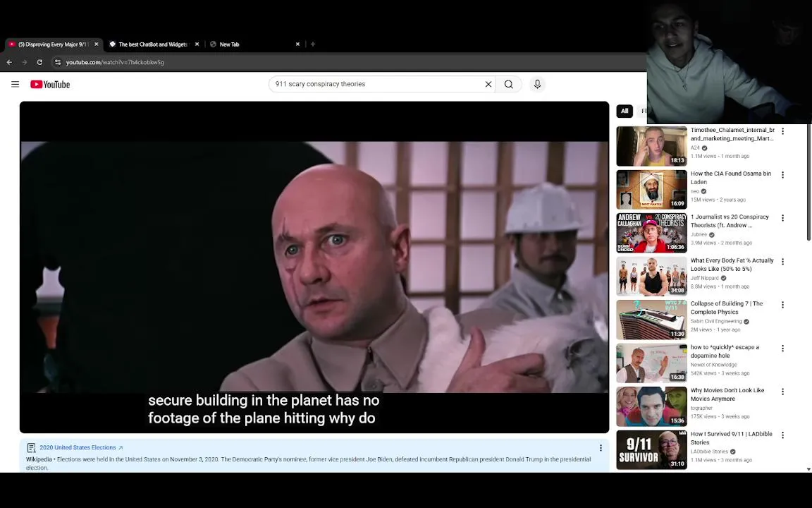Open options for How I Survived 9/11 video
Image resolution: width=812 pixels, height=508 pixels.
(x=782, y=435)
